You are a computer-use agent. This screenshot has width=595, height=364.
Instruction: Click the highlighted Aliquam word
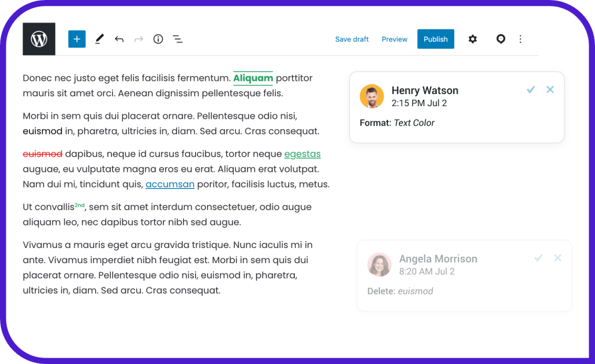coord(253,78)
